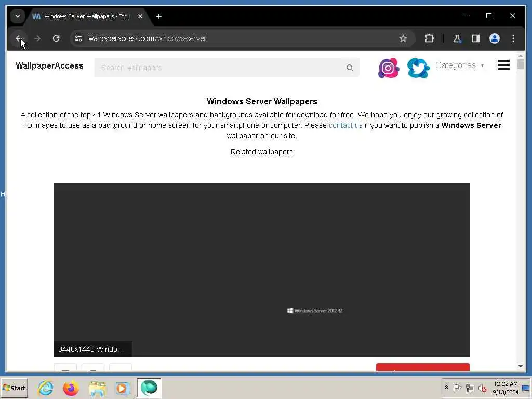The image size is (532, 399).
Task: Expand the Categories dropdown
Action: tap(459, 65)
